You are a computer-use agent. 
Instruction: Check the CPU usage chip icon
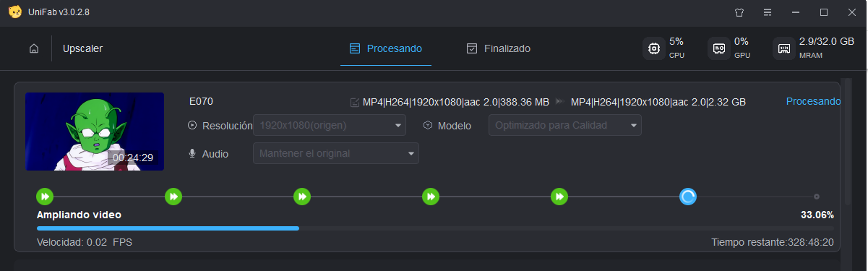(x=654, y=48)
